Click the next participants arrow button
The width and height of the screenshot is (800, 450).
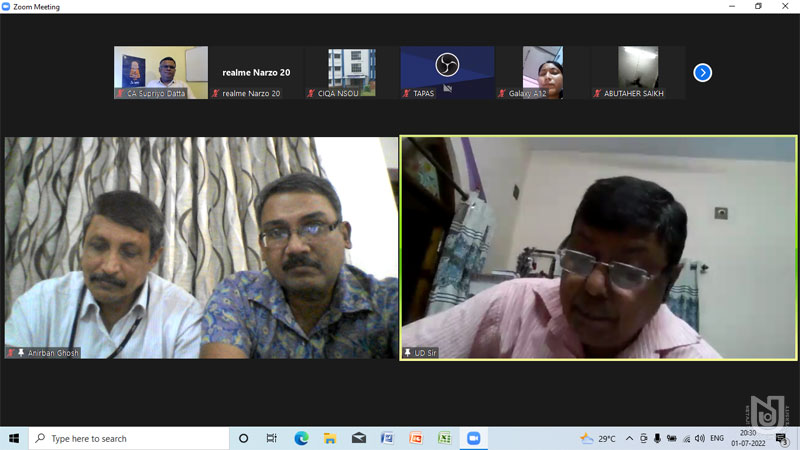[702, 72]
